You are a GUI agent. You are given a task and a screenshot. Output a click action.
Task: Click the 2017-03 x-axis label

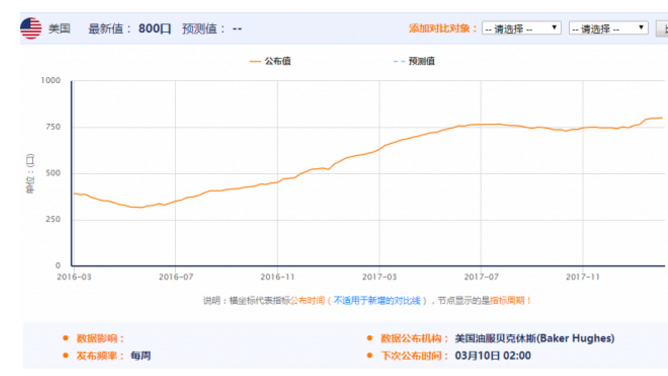379,277
